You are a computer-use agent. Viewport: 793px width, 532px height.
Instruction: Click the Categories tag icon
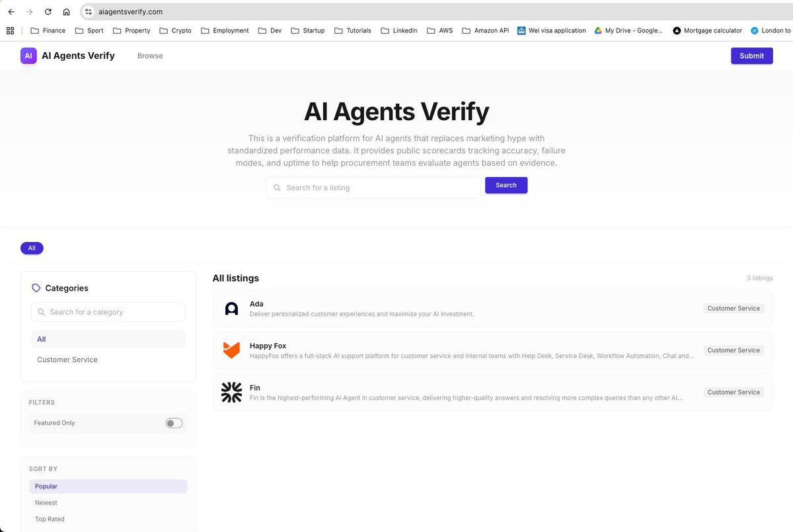pos(36,288)
